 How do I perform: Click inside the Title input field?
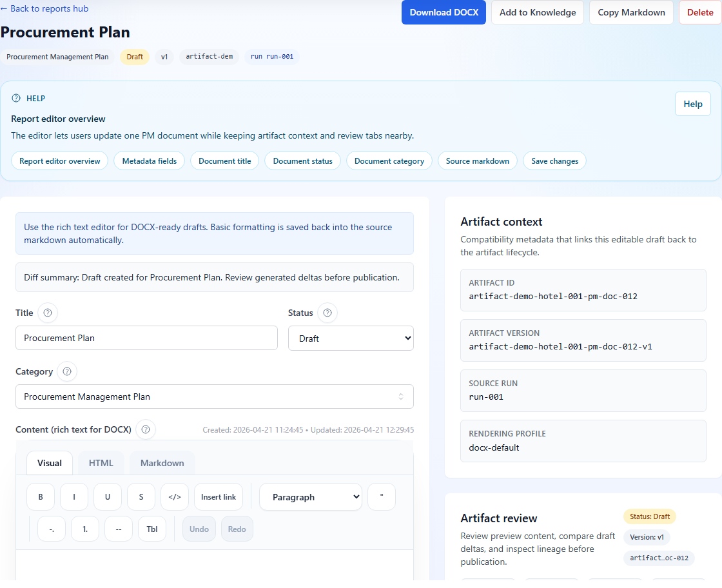[x=146, y=338]
